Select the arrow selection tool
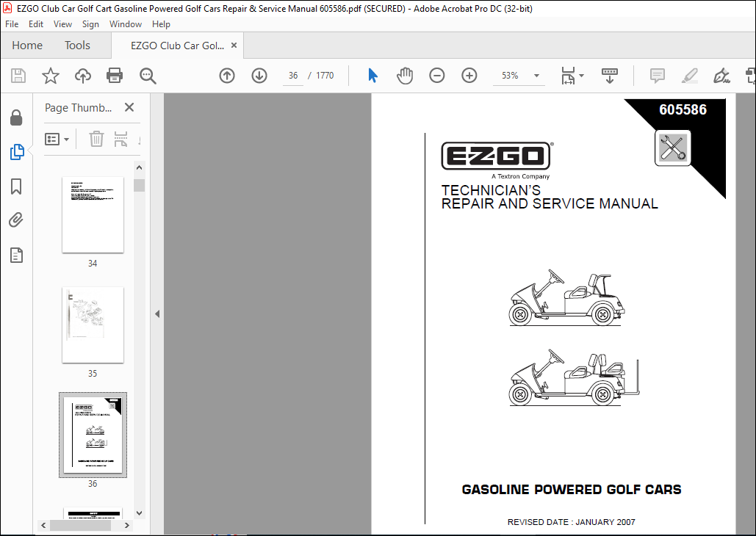This screenshot has width=756, height=536. [x=372, y=76]
